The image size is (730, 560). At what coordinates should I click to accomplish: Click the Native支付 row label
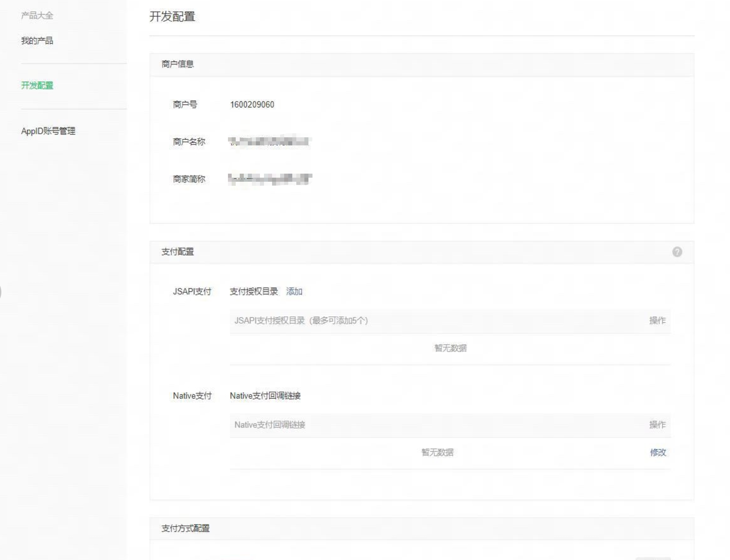point(192,396)
